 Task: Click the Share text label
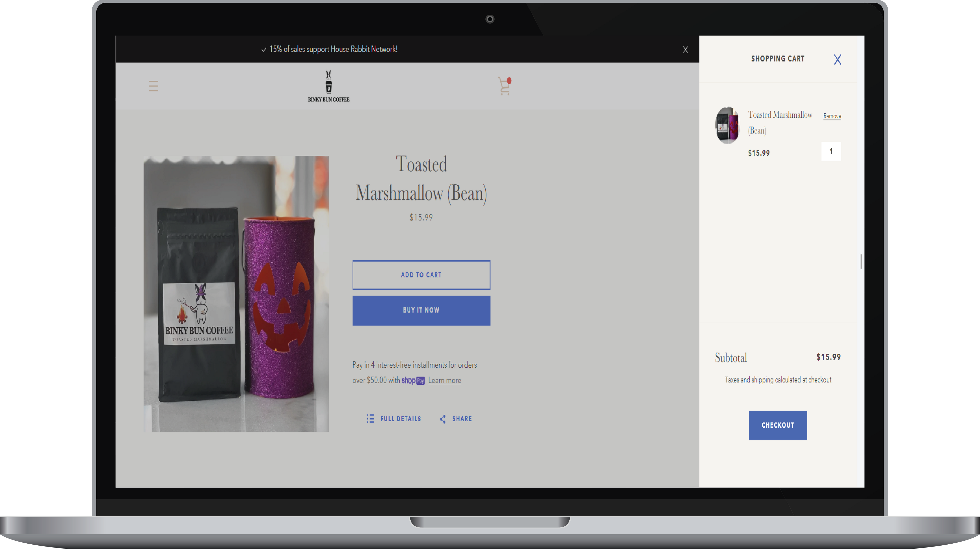pos(462,419)
